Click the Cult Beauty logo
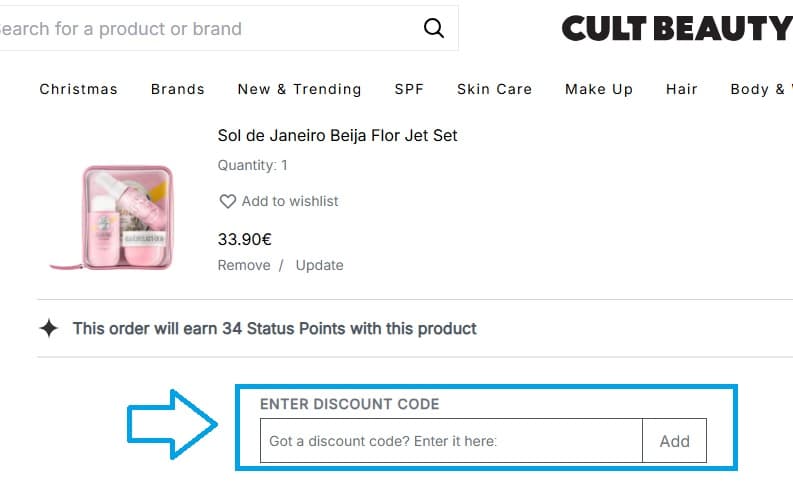 coord(676,29)
